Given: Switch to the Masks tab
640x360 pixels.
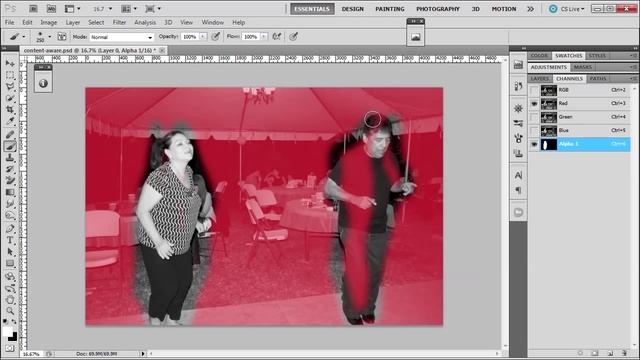Looking at the screenshot, I should (582, 67).
